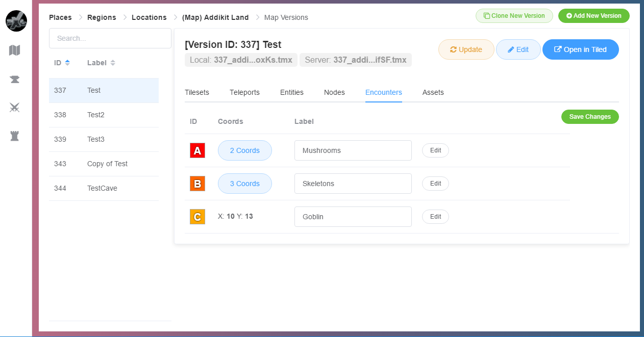Click the orange B encounter swatch
Screen dimensions: 644x337
tap(197, 184)
